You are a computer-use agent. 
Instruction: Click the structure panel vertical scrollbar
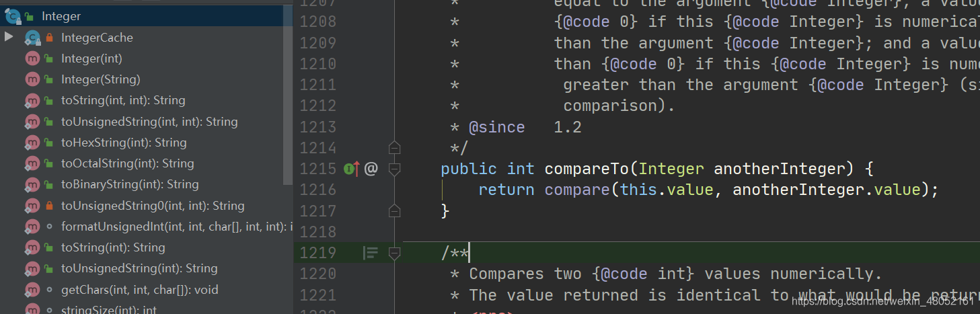288,94
